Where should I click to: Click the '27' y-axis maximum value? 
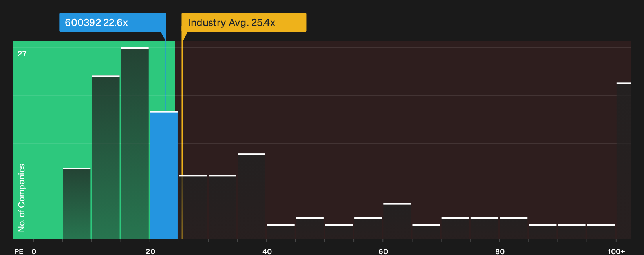(22, 54)
